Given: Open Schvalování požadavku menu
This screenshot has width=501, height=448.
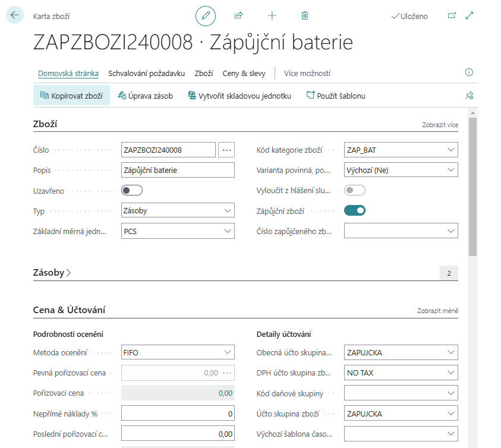Looking at the screenshot, I should coord(146,73).
